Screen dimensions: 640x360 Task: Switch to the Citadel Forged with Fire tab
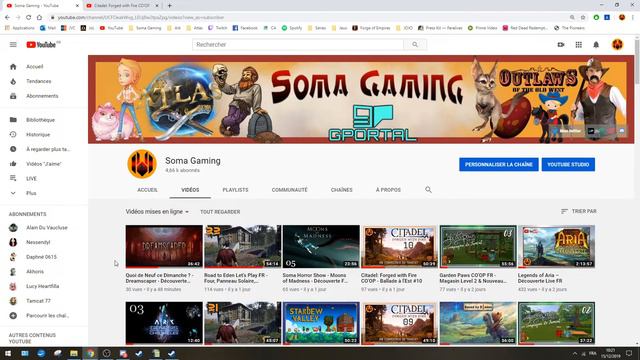121,6
